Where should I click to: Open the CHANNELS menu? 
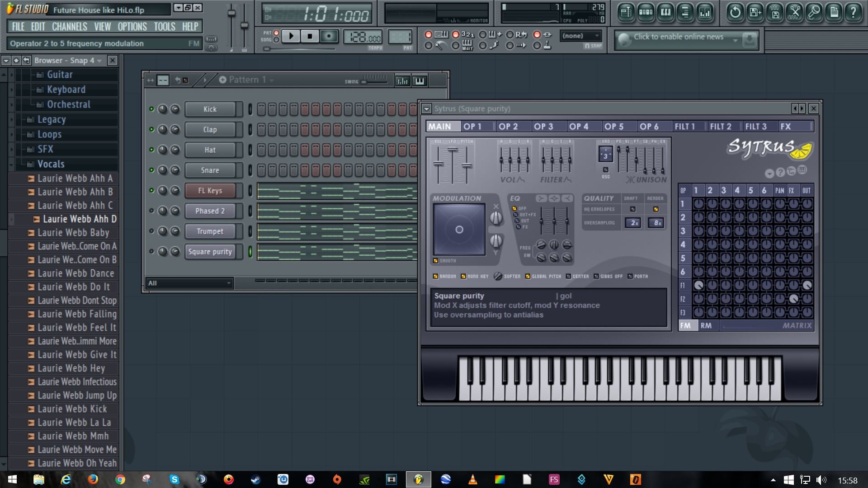click(x=69, y=27)
